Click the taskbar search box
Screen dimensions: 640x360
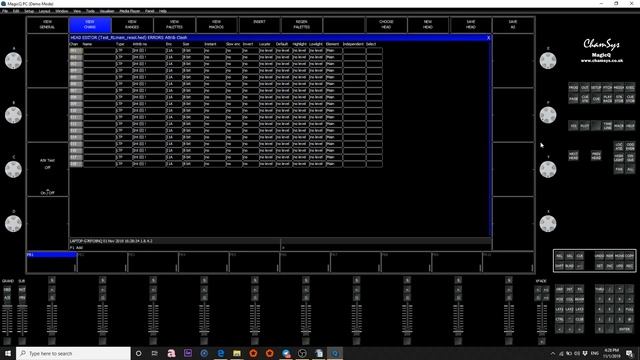coord(73,353)
